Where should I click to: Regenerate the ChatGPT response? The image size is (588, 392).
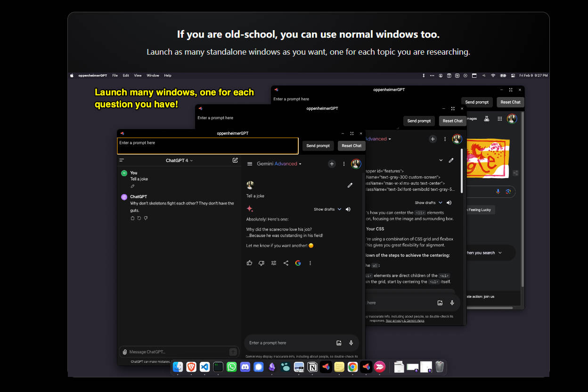point(139,218)
